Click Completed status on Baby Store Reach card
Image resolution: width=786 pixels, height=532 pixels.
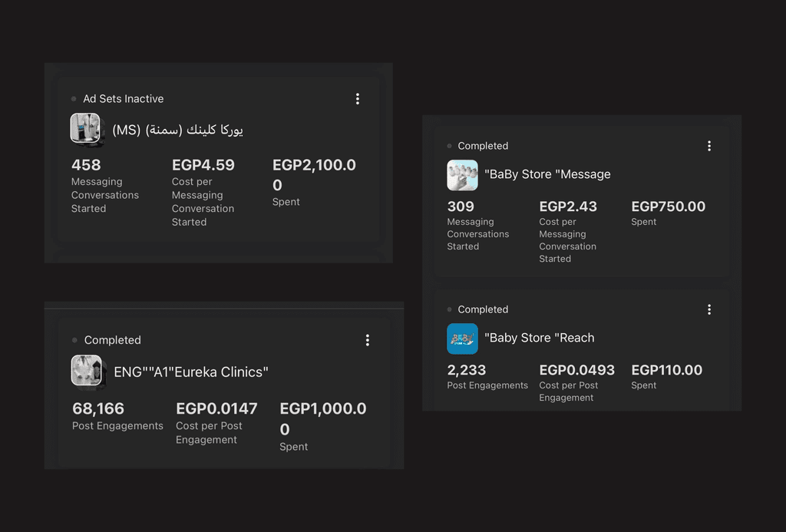tap(483, 309)
